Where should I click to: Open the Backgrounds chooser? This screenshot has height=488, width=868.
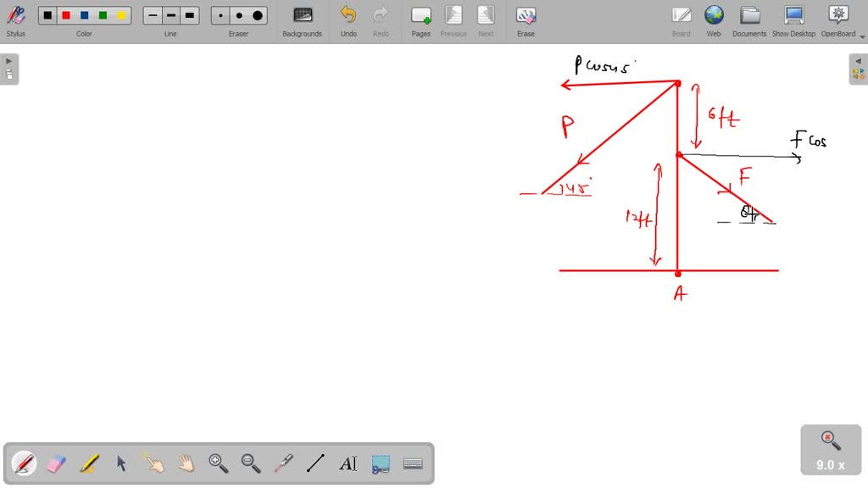tap(303, 20)
